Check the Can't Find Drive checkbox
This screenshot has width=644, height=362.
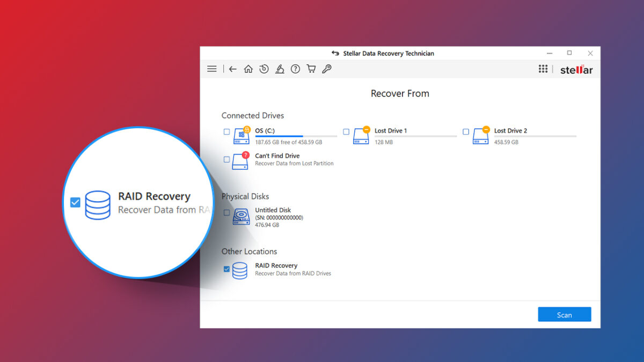tap(226, 159)
